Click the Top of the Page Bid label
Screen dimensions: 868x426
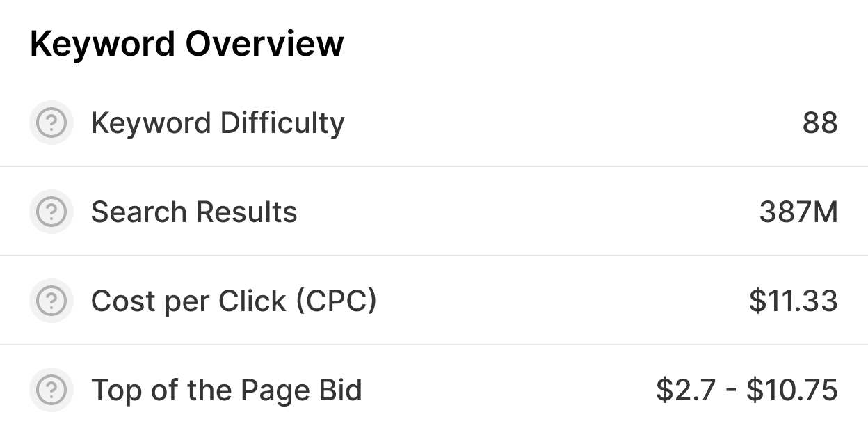[x=228, y=390]
